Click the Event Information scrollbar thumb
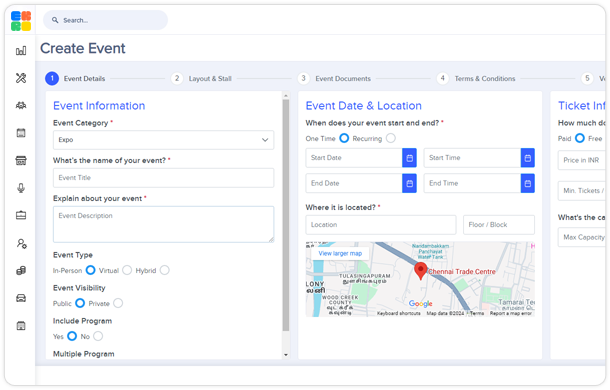The height and width of the screenshot is (390, 610). pyautogui.click(x=286, y=215)
